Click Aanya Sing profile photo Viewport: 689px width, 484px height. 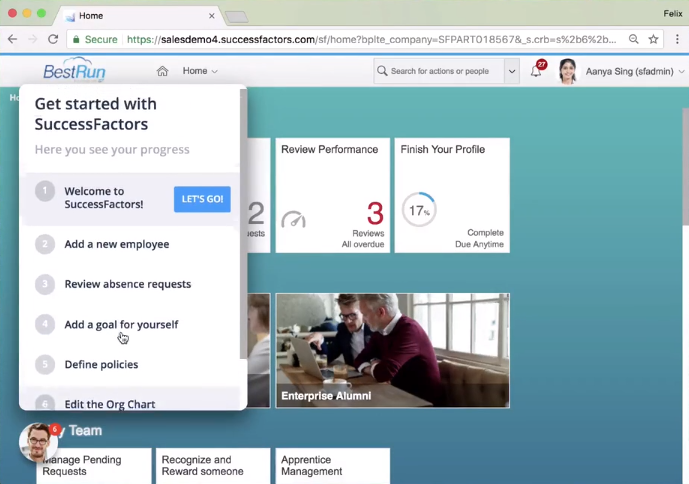(x=567, y=71)
